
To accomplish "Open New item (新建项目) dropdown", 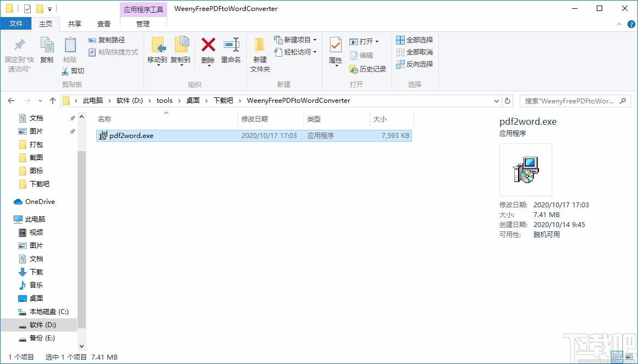I will pos(295,40).
